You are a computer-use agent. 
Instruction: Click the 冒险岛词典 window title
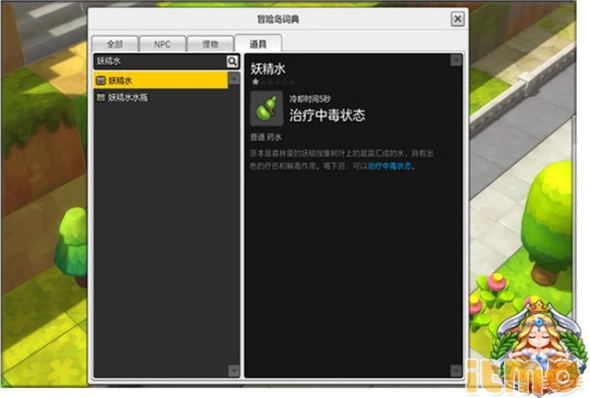[278, 19]
